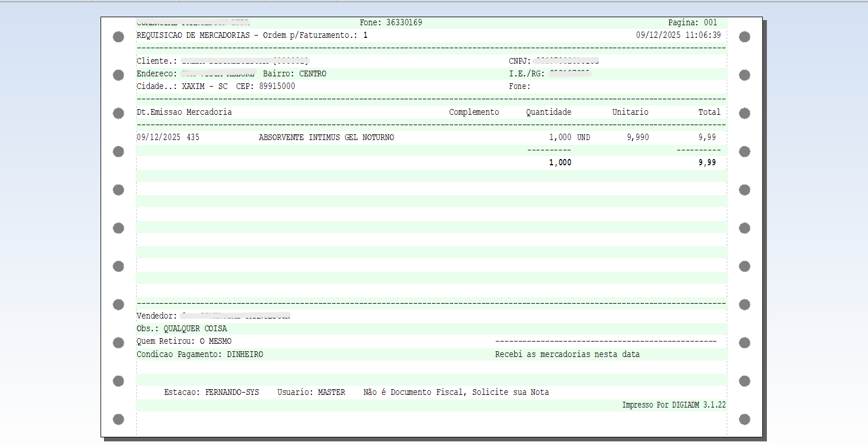
Task: Click the product code 435
Action: [x=193, y=137]
